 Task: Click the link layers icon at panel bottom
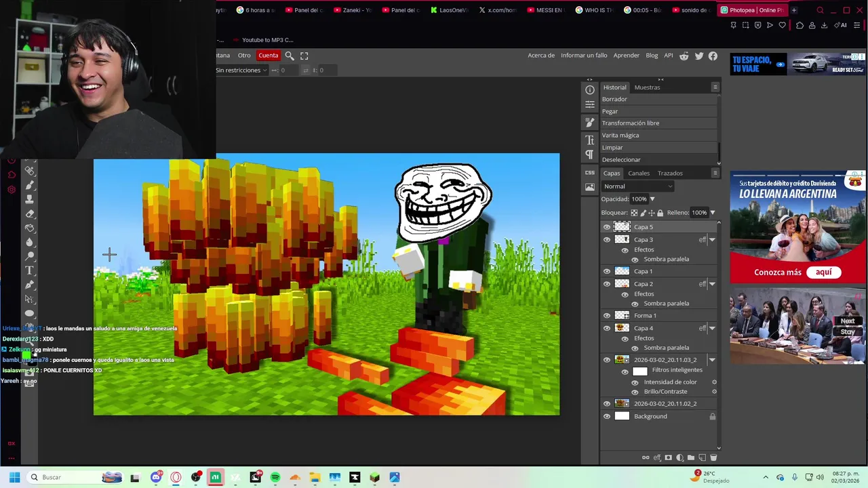646,457
